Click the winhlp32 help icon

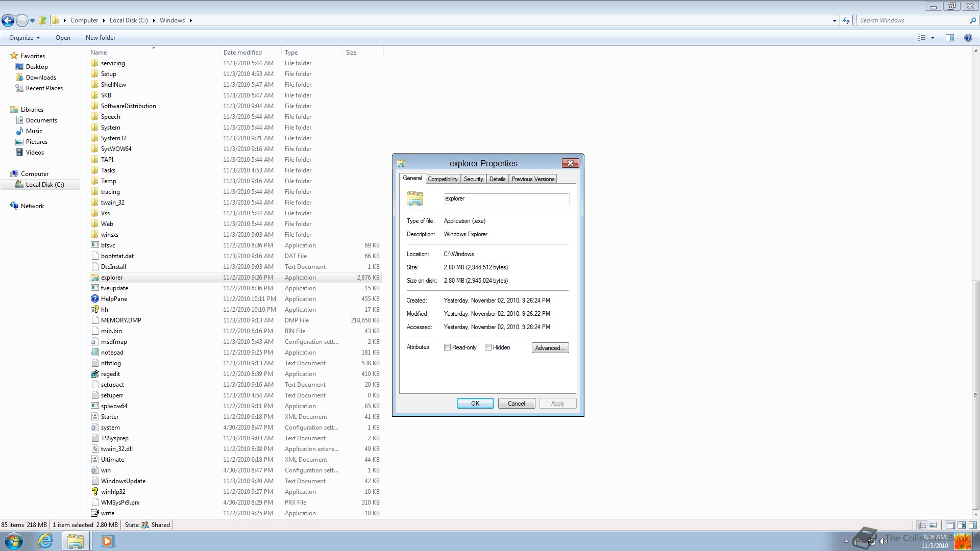[94, 492]
